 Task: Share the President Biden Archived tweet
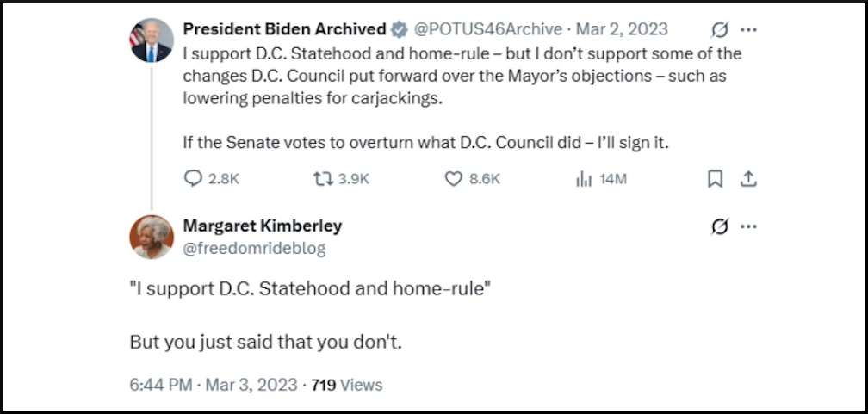pos(748,179)
